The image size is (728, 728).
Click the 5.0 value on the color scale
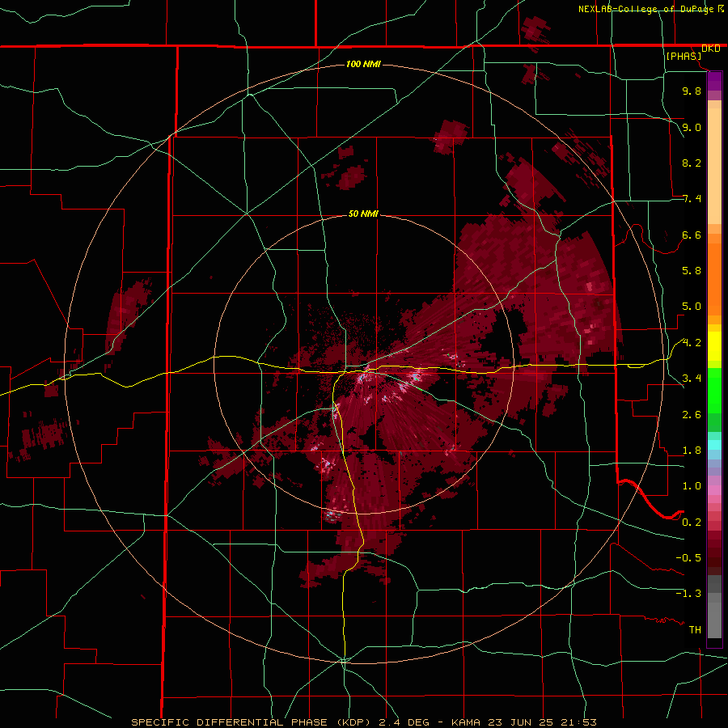[692, 307]
